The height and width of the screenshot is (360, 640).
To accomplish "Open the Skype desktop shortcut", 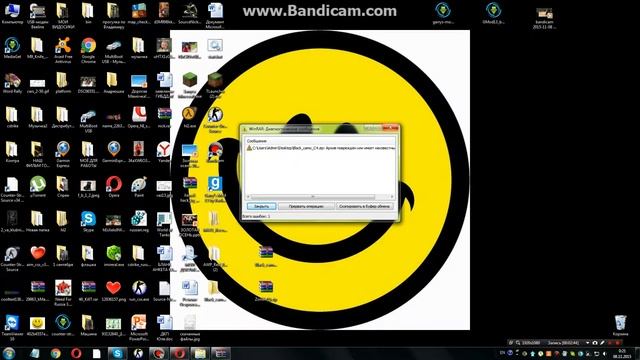I will pos(88,222).
